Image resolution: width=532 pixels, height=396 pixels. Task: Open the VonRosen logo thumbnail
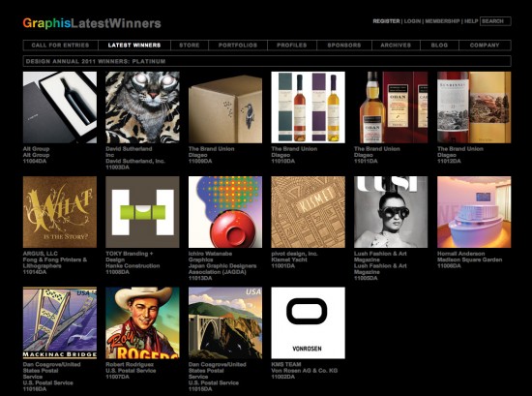click(x=308, y=323)
